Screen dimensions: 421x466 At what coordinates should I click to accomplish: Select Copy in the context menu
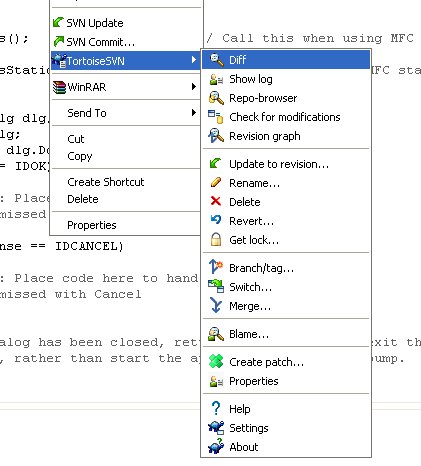pyautogui.click(x=126, y=156)
